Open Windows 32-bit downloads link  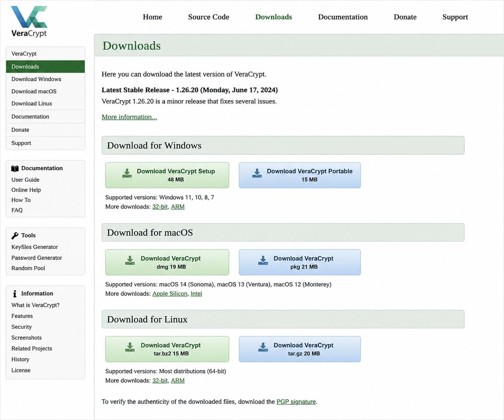pyautogui.click(x=160, y=207)
